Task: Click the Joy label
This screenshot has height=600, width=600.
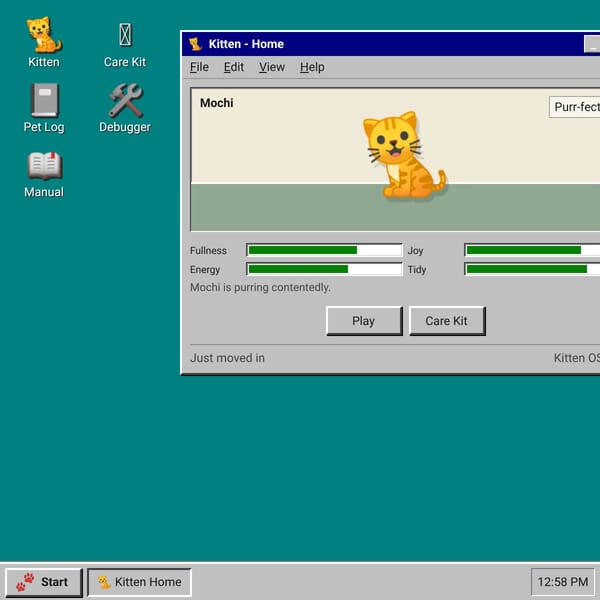Action: (415, 251)
